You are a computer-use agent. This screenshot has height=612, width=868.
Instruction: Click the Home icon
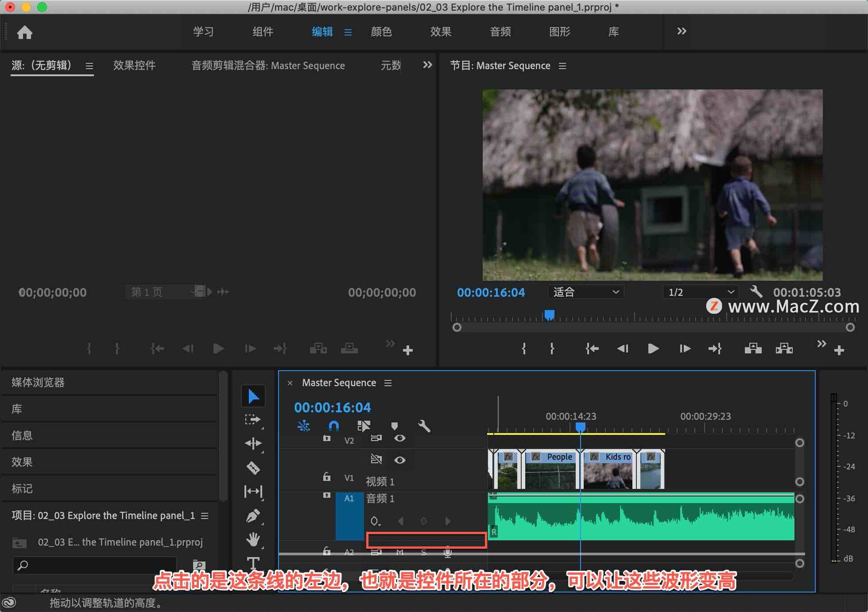point(24,32)
